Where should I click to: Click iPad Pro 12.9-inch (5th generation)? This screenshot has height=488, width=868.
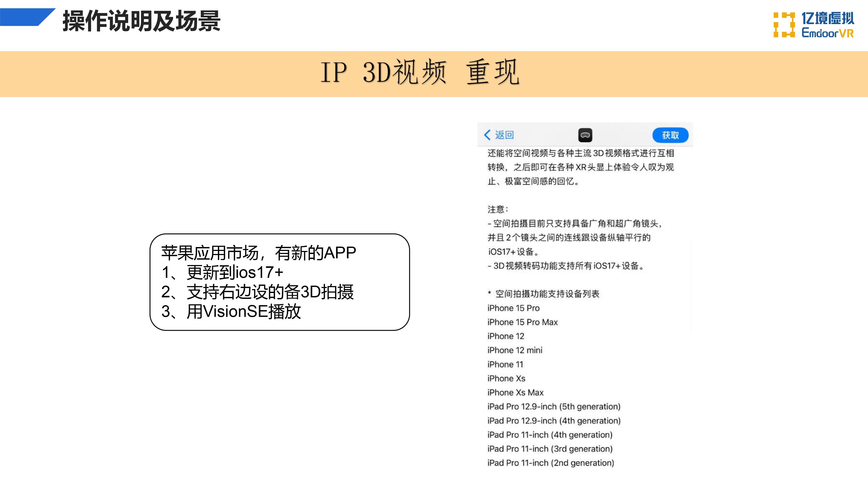click(554, 407)
